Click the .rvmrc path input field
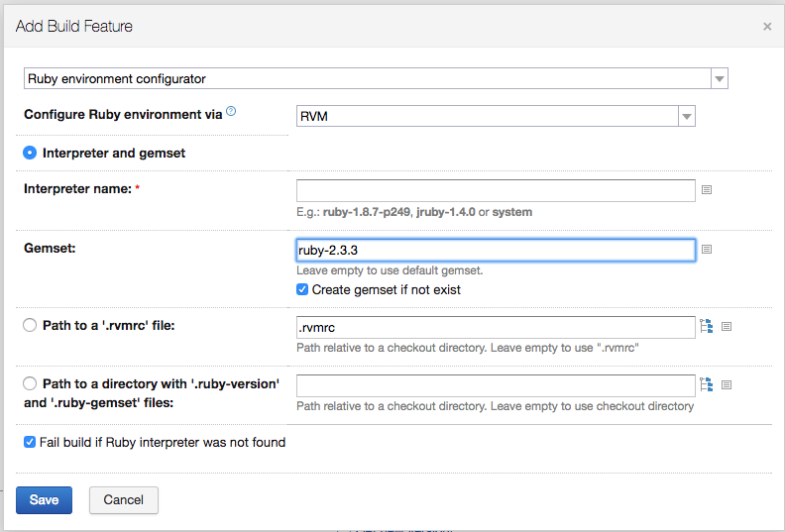Screen dimensions: 785x532 pos(496,327)
